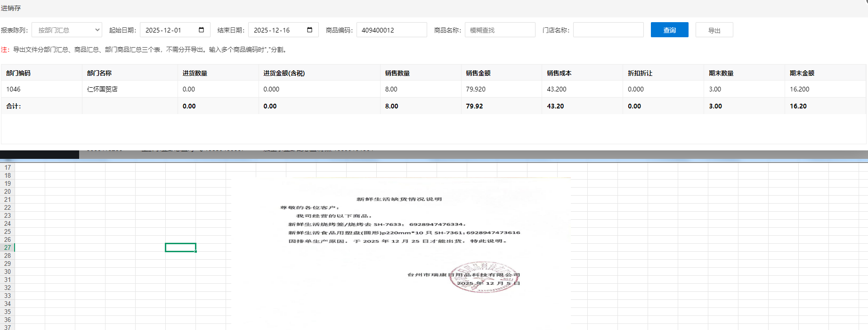Click the 商品名称 fuzzy search field

point(500,30)
